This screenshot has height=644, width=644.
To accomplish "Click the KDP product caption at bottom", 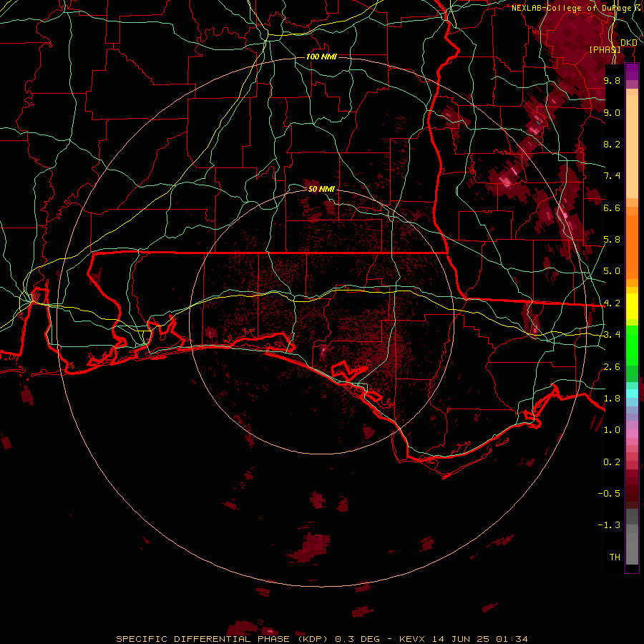I will [322, 639].
